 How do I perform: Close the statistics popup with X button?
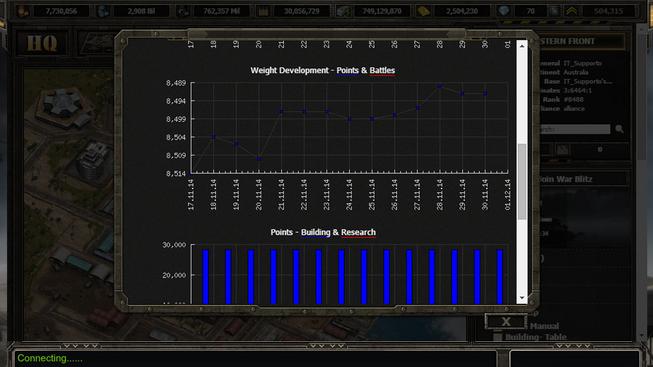[x=506, y=322]
